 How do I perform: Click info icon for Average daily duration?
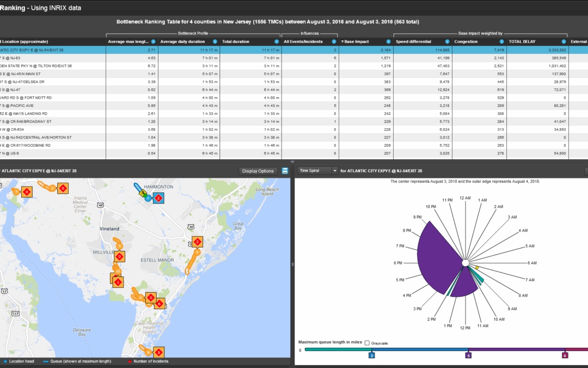tap(215, 41)
